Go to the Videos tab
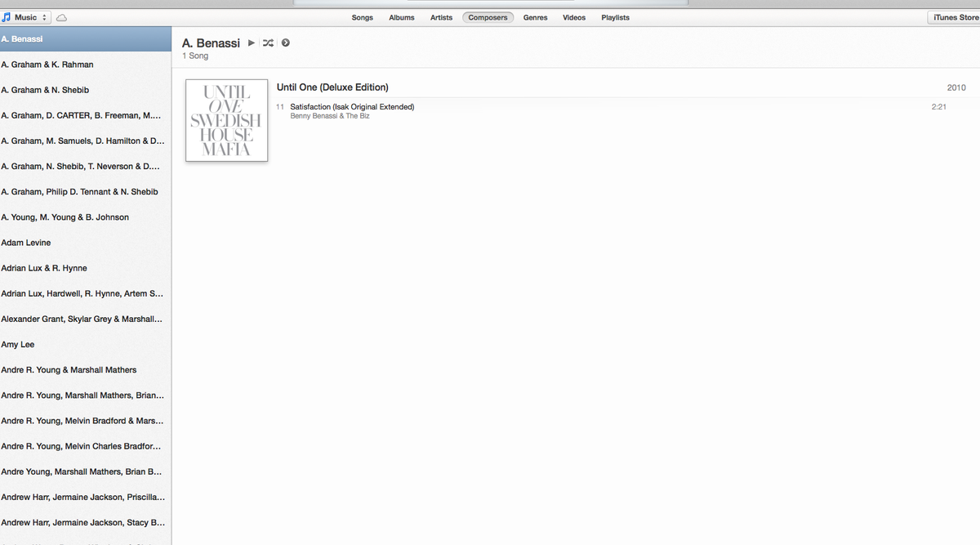Screen dimensions: 980x545 tap(574, 17)
